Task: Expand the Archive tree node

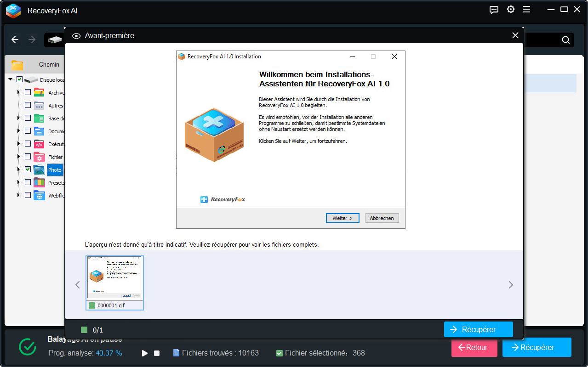Action: pos(19,92)
